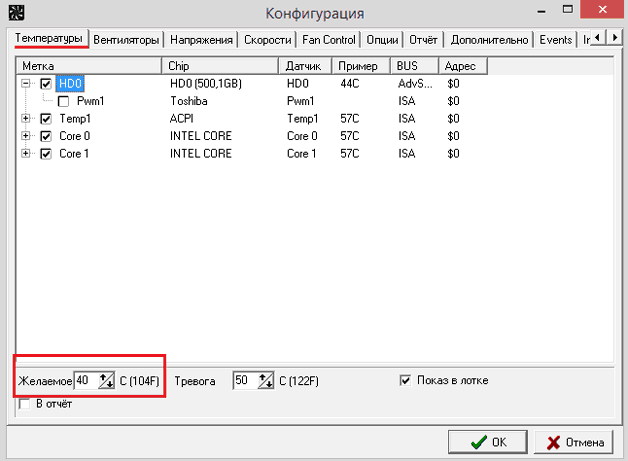Uncheck the Core 0 checkbox
Viewport: 628px width, 461px height.
(46, 136)
